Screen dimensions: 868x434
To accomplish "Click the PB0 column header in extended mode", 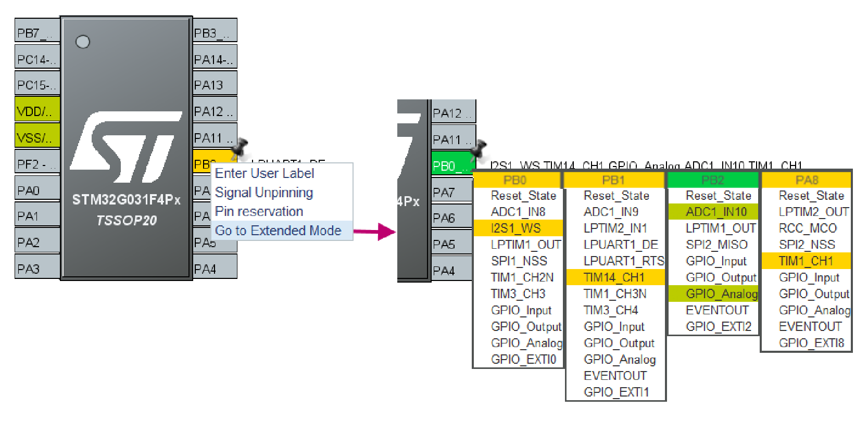I will pos(517,181).
